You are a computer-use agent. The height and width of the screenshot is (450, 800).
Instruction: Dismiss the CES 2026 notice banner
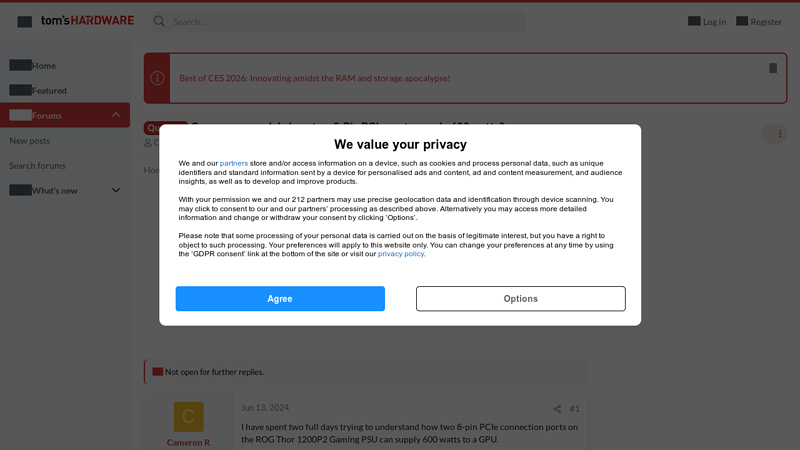coord(773,68)
